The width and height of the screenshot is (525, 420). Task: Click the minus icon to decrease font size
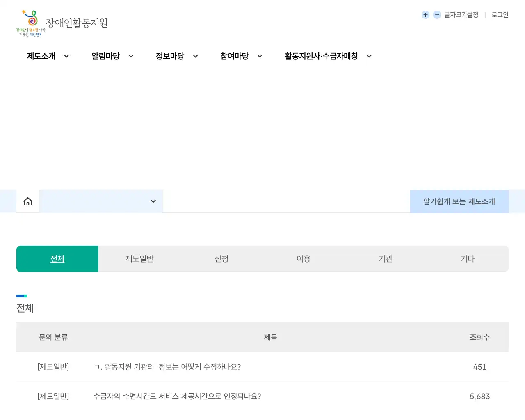436,15
